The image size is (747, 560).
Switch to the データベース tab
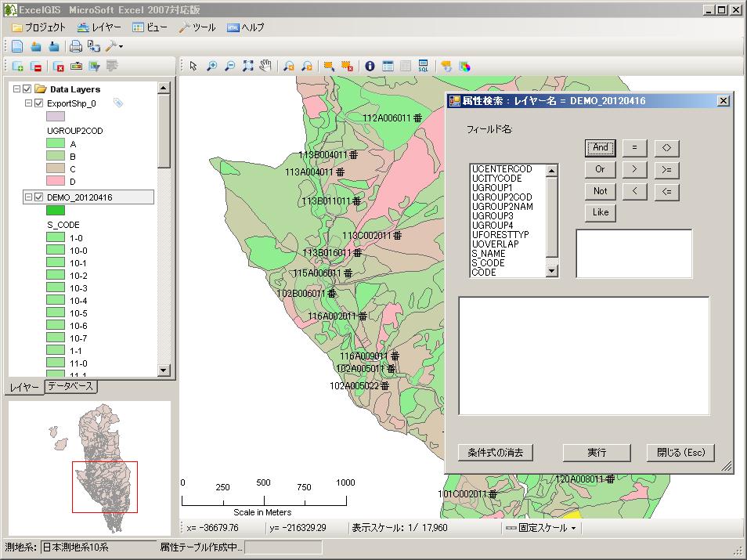(70, 386)
